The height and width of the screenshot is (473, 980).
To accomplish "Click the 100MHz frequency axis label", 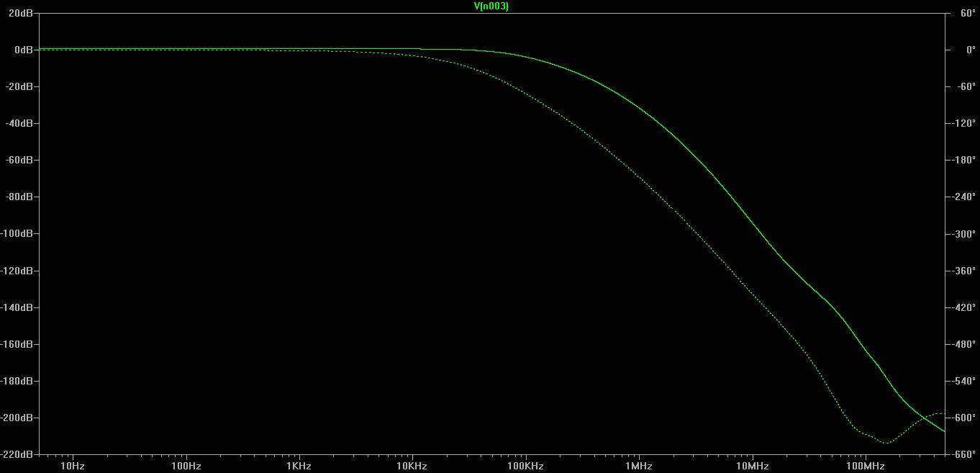I will coord(865,467).
